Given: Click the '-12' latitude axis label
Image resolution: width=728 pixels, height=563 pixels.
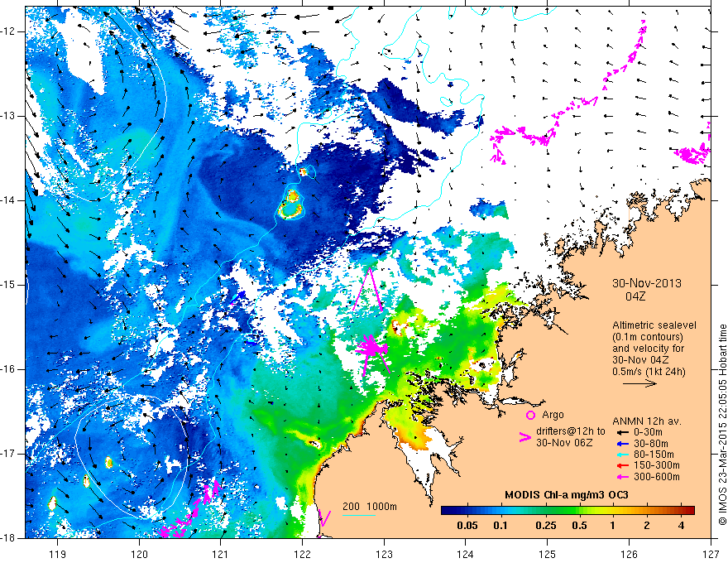Looking at the screenshot, I should pyautogui.click(x=8, y=31).
